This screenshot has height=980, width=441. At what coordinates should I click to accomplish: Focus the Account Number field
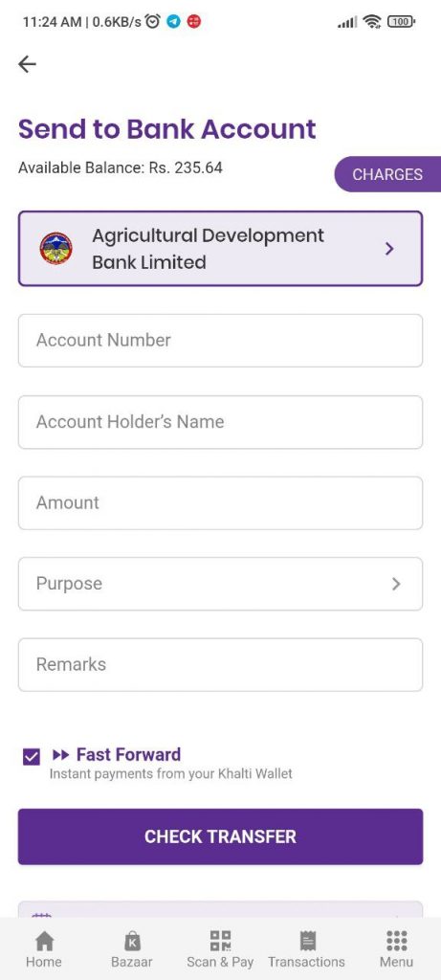(x=220, y=341)
